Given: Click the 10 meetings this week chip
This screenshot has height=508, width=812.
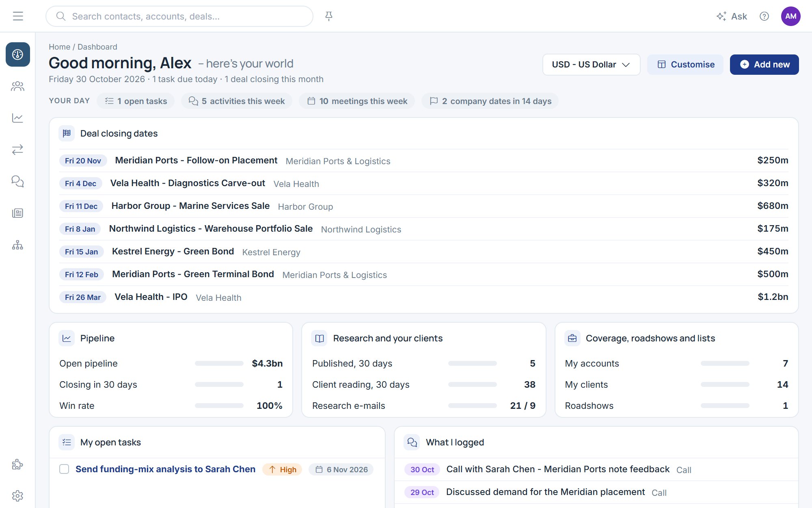Looking at the screenshot, I should click(x=357, y=101).
